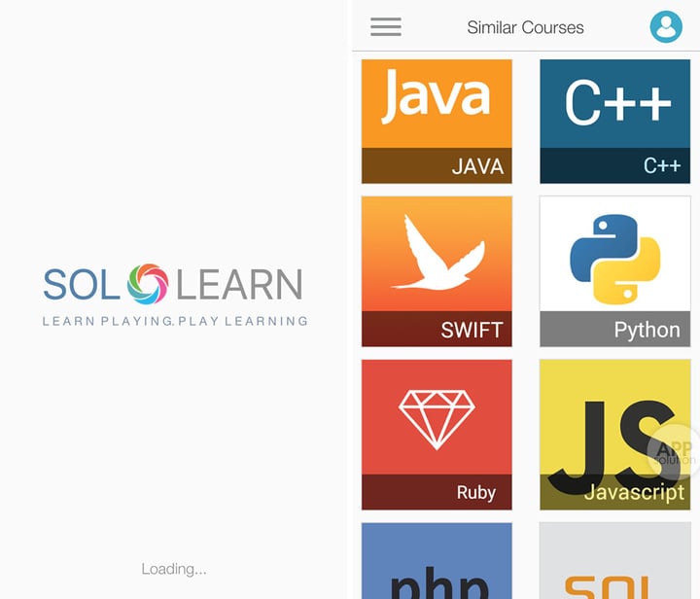Click the Loading... text
Viewport: 700px width, 599px height.
pos(174,569)
